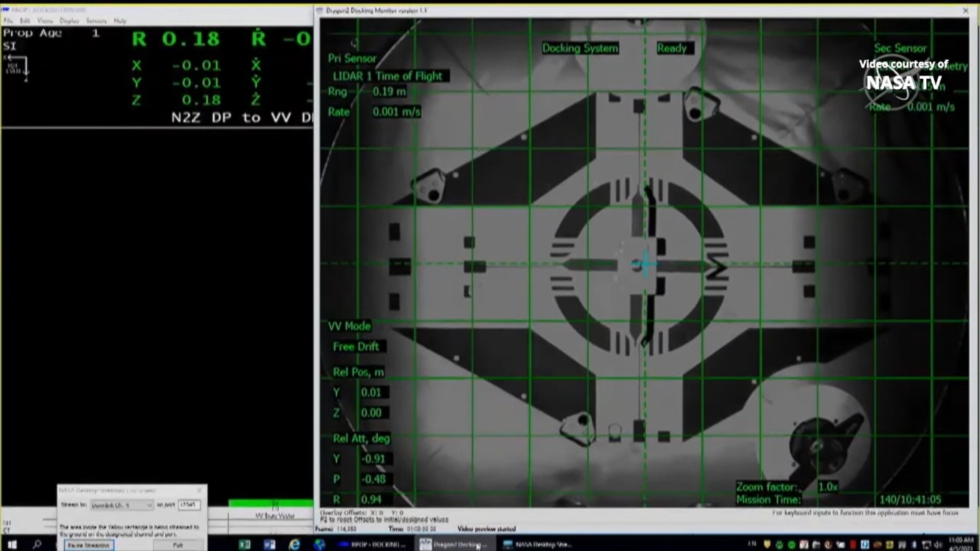Open the taskbar clock and date
Image resolution: width=980 pixels, height=551 pixels.
click(x=961, y=544)
